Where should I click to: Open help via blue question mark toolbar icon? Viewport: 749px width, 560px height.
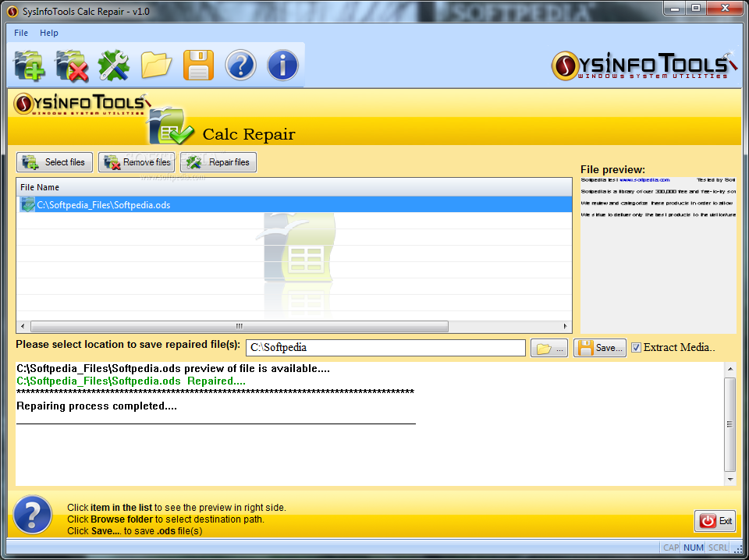pos(240,66)
